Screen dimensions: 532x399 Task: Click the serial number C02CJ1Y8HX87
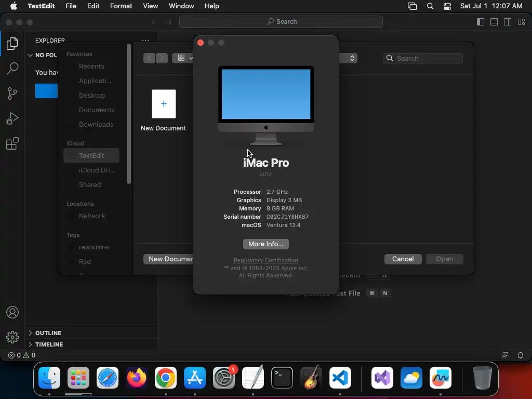click(287, 217)
